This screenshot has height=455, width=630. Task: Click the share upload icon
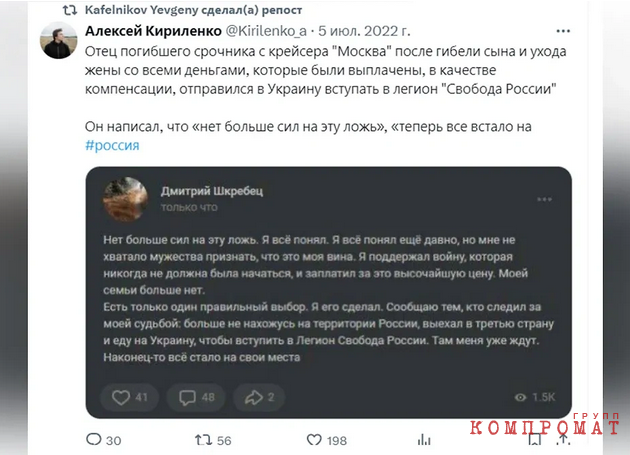pos(563,439)
